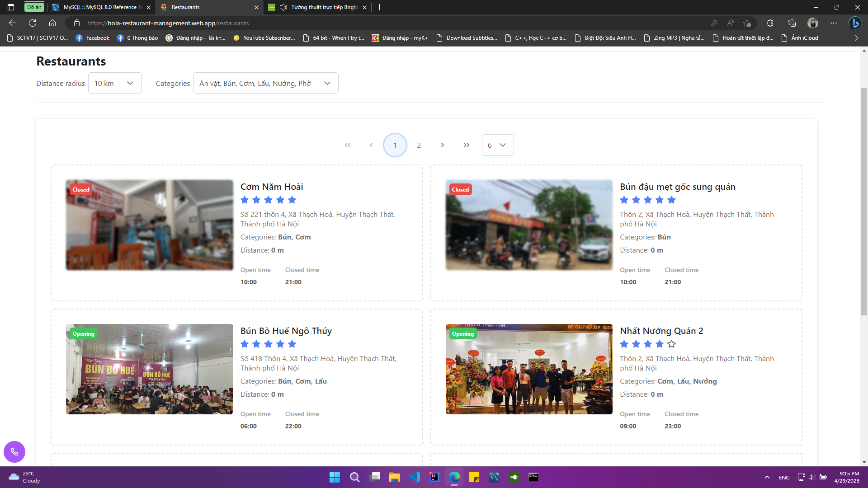Click the browser profile avatar
This screenshot has height=488, width=868.
(x=812, y=23)
